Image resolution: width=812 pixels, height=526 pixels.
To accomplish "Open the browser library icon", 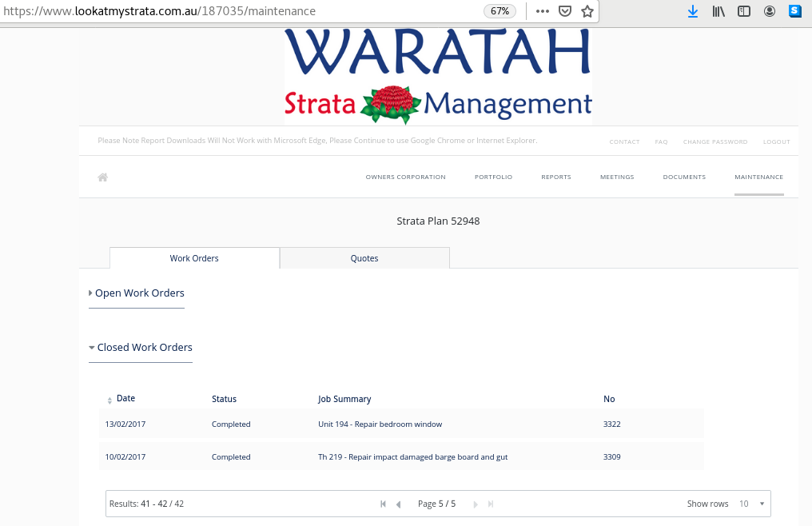I will click(x=718, y=11).
